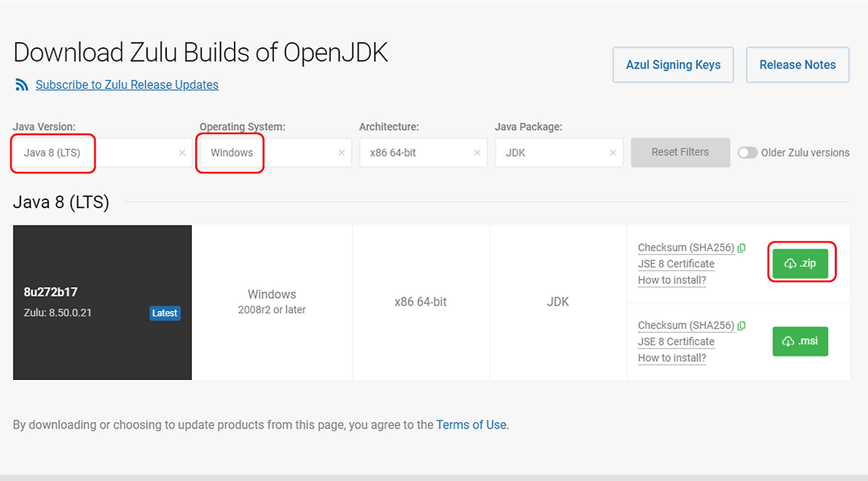
Task: Open the JSE 8 Certificate link
Action: pyautogui.click(x=676, y=264)
